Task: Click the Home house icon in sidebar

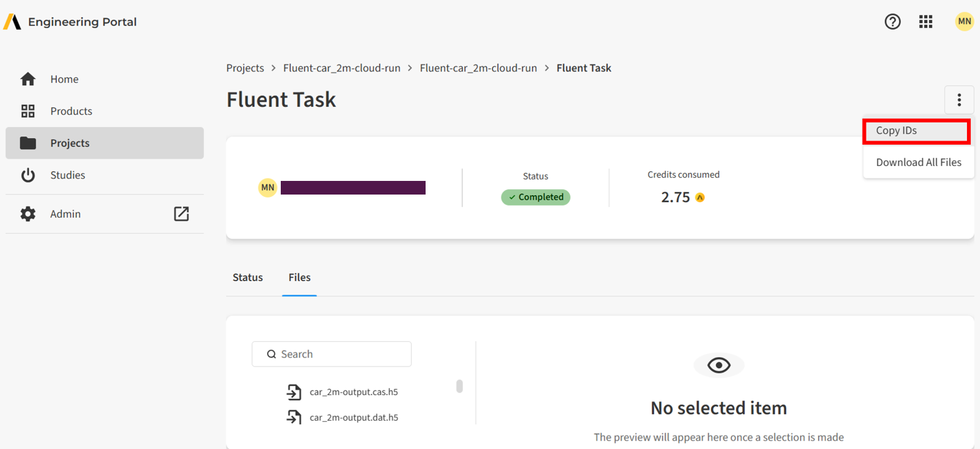Action: click(28, 79)
